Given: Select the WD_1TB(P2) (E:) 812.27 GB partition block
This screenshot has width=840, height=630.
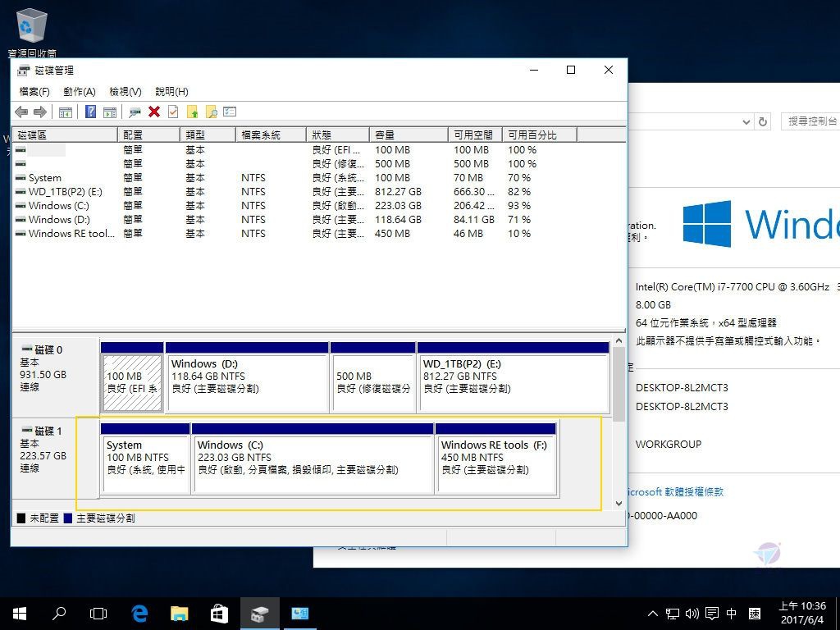Looking at the screenshot, I should [x=514, y=377].
